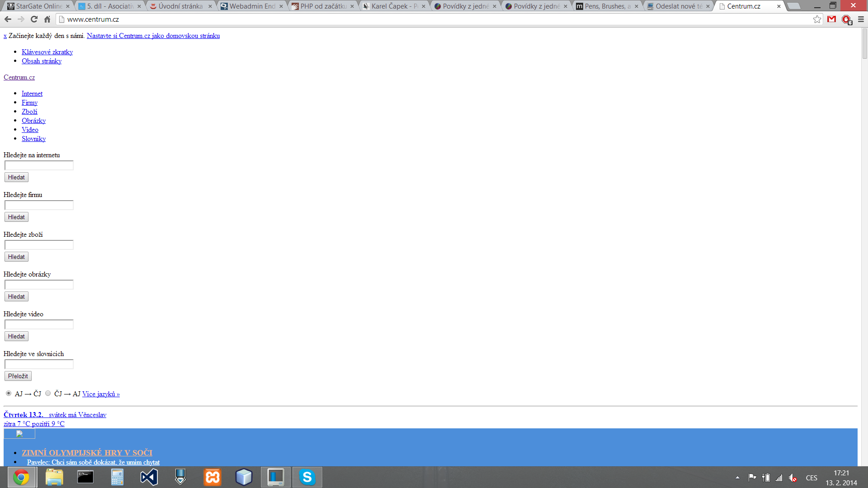The width and height of the screenshot is (868, 488).
Task: Select the AJ → ČJ radio button
Action: point(9,393)
